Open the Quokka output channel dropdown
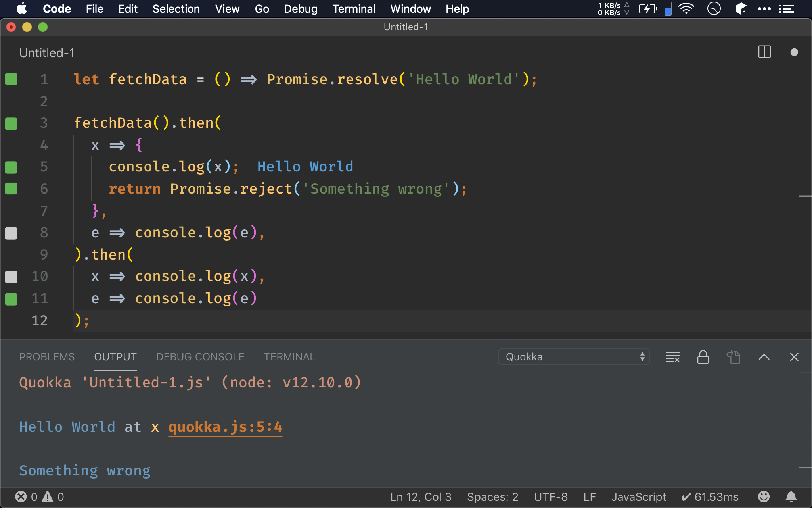This screenshot has height=508, width=812. point(574,357)
